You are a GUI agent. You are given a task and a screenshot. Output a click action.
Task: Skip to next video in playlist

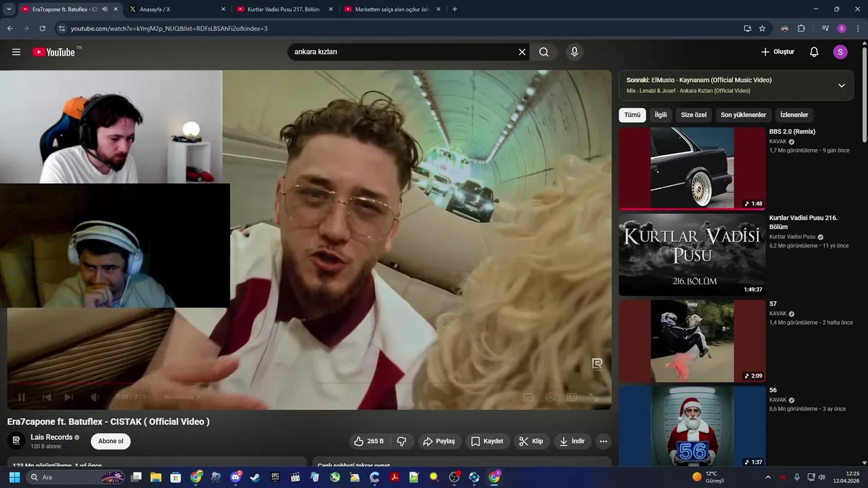click(x=68, y=397)
